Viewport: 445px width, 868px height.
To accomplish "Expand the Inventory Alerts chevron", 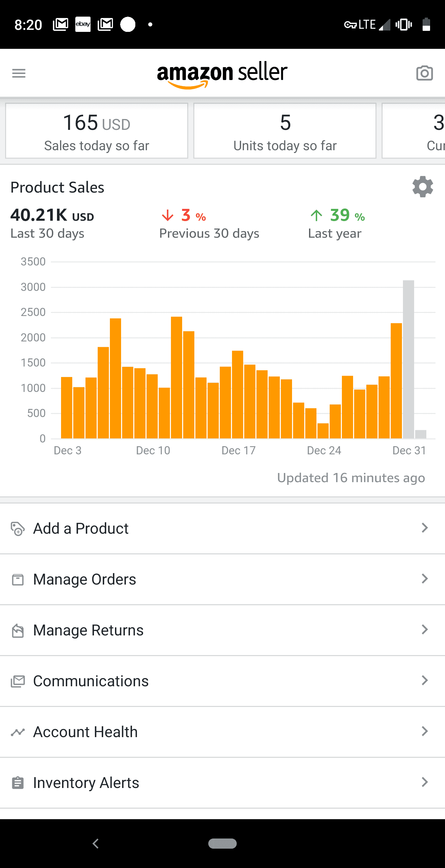I will pos(425,783).
